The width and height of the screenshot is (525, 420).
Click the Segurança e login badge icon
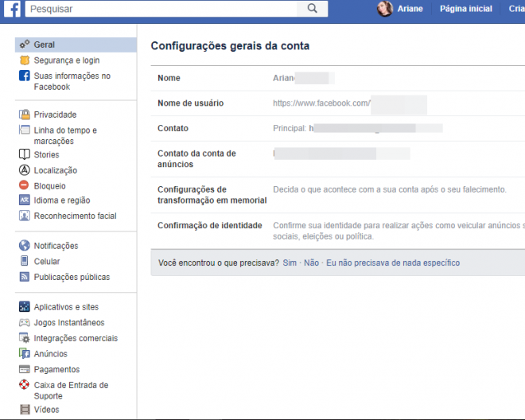coord(25,60)
